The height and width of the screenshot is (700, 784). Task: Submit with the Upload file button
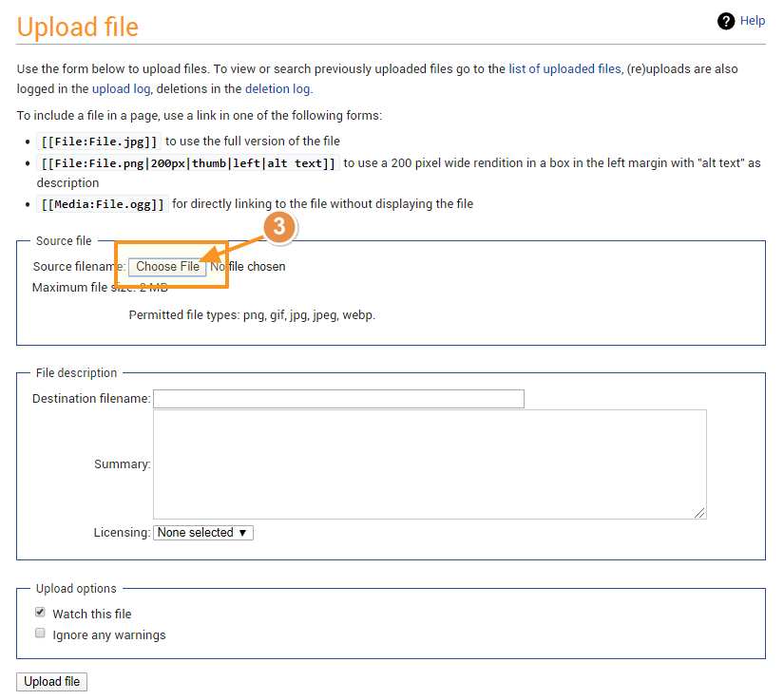point(52,682)
